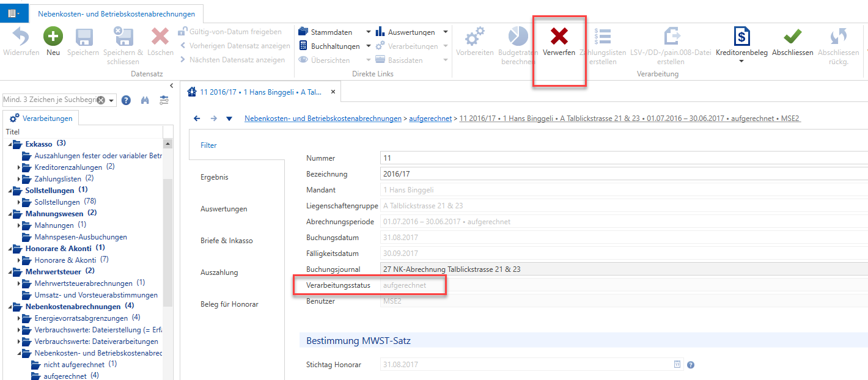Click in the Nummer field
The height and width of the screenshot is (380, 868).
623,158
